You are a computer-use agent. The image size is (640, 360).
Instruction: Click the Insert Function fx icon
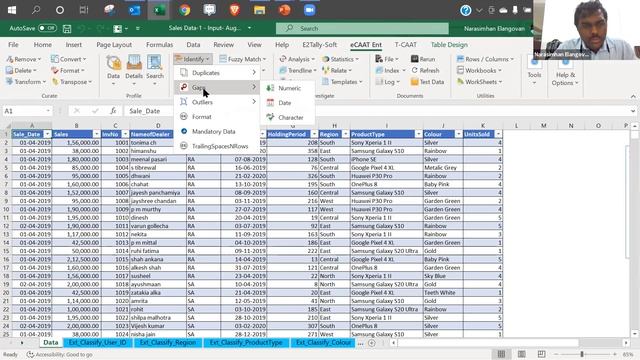point(113,111)
